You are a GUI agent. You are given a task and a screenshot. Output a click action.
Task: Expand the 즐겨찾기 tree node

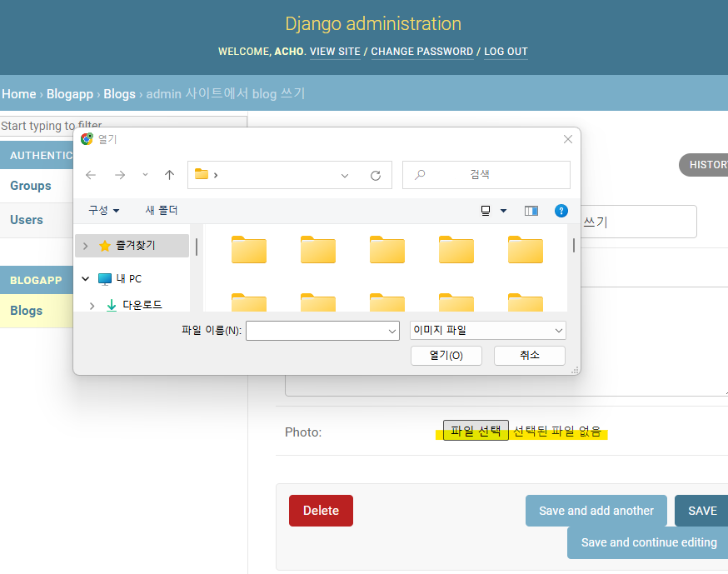[86, 246]
